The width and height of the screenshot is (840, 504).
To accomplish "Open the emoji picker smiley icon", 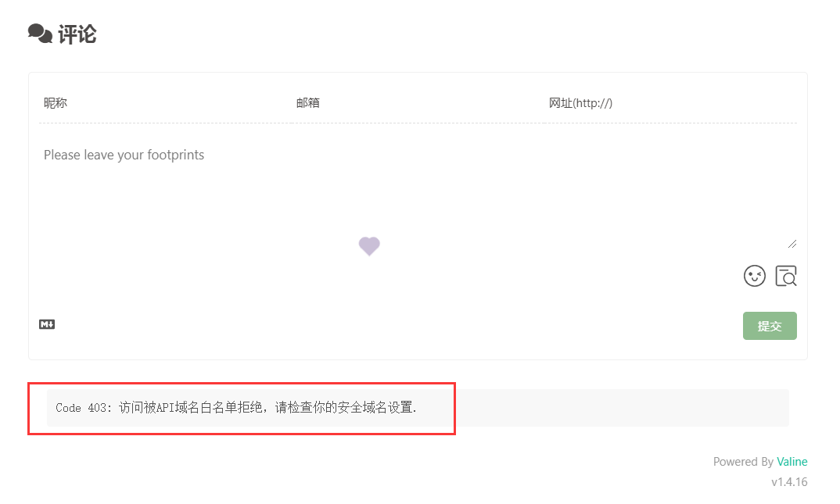I will pyautogui.click(x=754, y=276).
